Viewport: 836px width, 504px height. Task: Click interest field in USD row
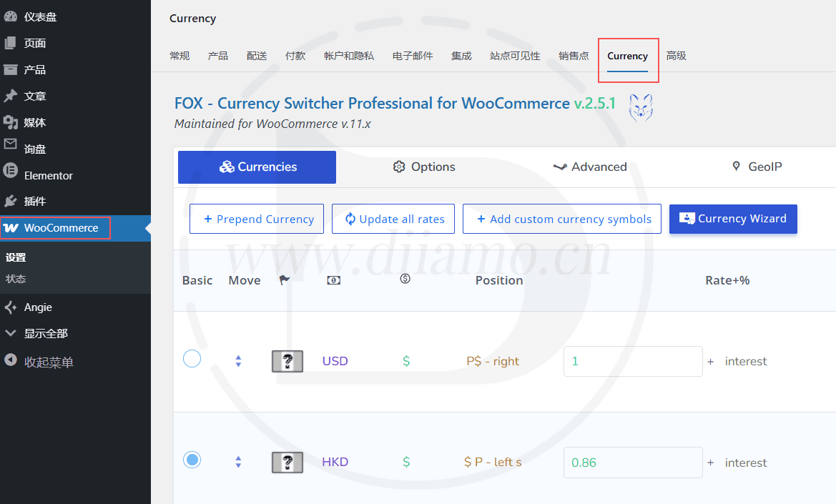[746, 362]
